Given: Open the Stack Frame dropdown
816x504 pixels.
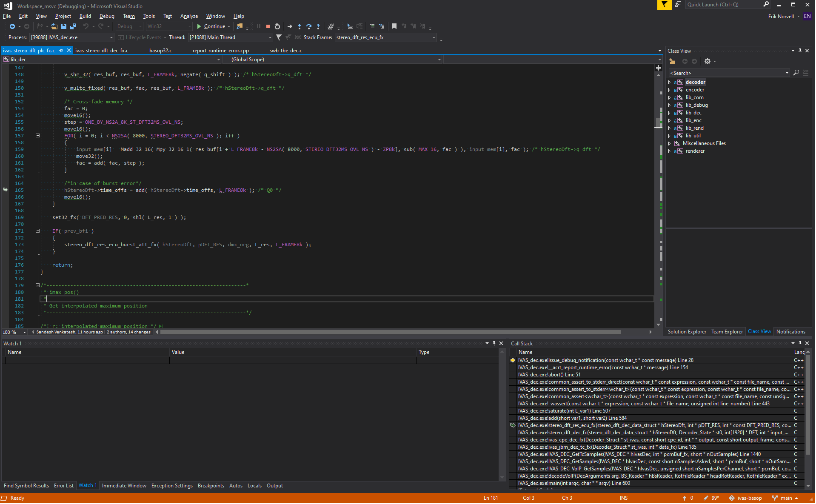Looking at the screenshot, I should [x=434, y=38].
